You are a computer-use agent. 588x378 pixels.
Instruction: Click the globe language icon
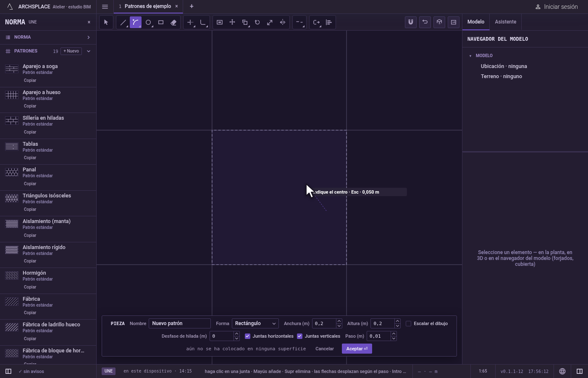[562, 371]
